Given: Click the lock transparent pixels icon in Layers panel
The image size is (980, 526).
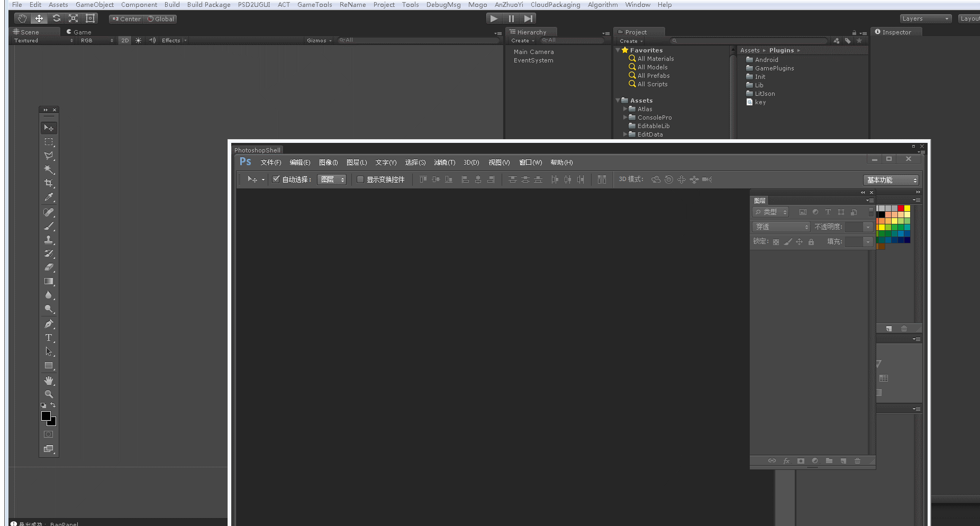Looking at the screenshot, I should pyautogui.click(x=776, y=241).
